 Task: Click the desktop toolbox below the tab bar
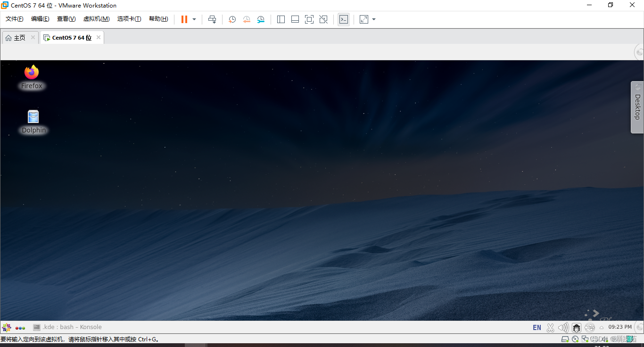(x=639, y=52)
